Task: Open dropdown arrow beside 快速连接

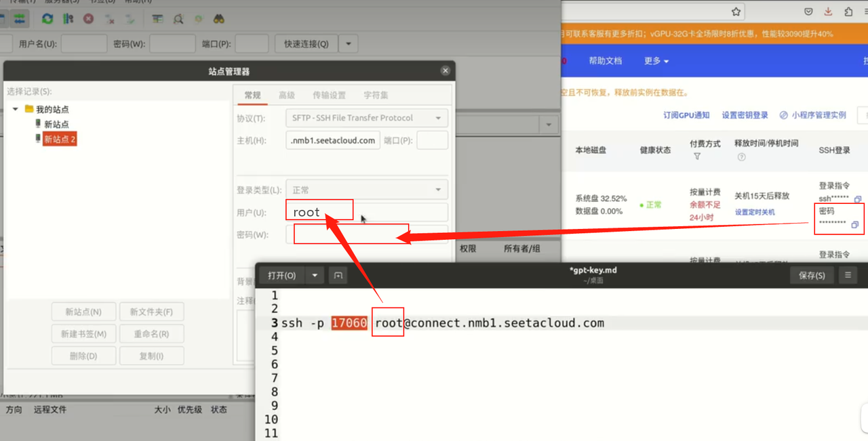Action: 349,43
